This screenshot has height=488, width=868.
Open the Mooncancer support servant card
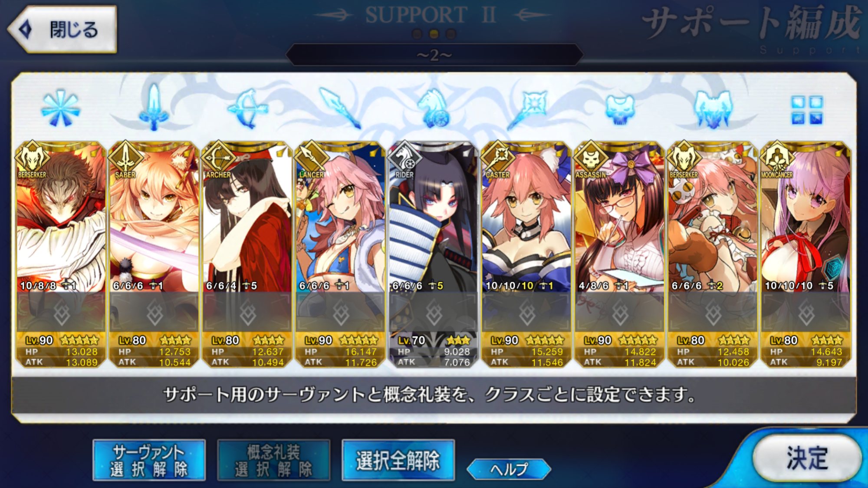coord(806,255)
